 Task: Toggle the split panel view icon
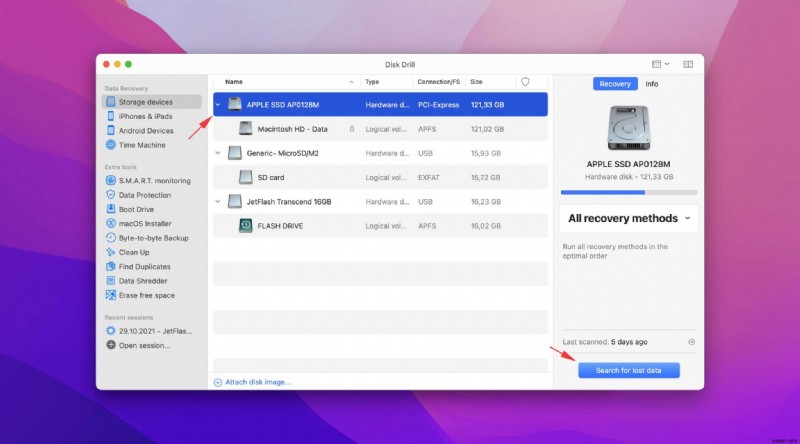pos(688,64)
